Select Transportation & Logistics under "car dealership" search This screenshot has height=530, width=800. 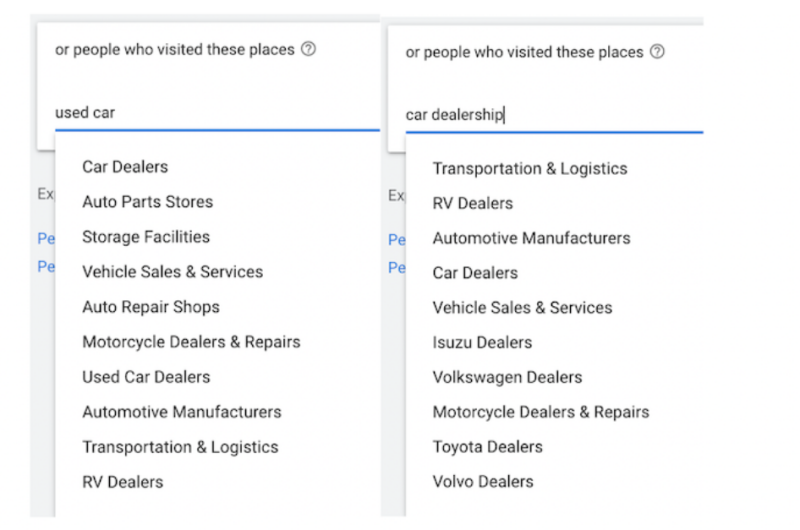530,168
